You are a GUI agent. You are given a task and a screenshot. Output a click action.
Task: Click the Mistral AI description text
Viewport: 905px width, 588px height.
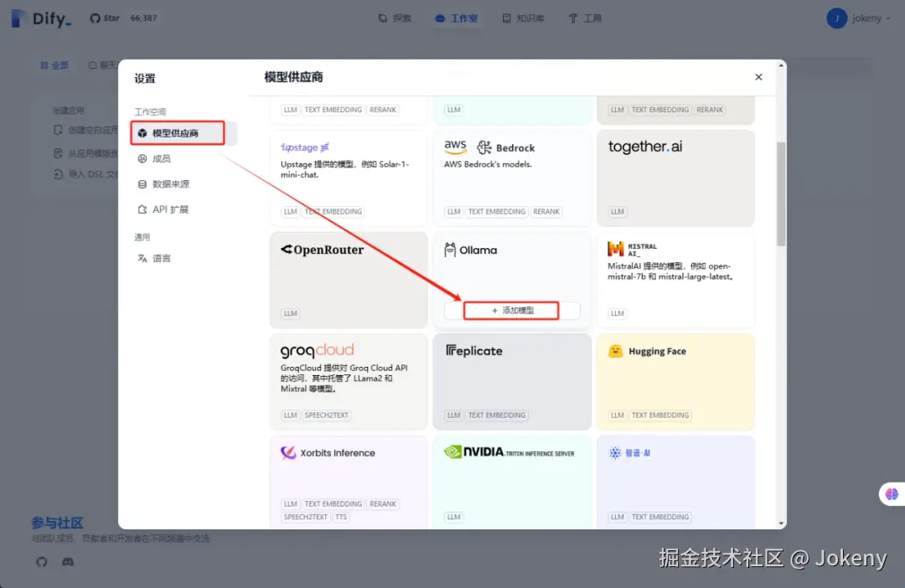pos(670,271)
